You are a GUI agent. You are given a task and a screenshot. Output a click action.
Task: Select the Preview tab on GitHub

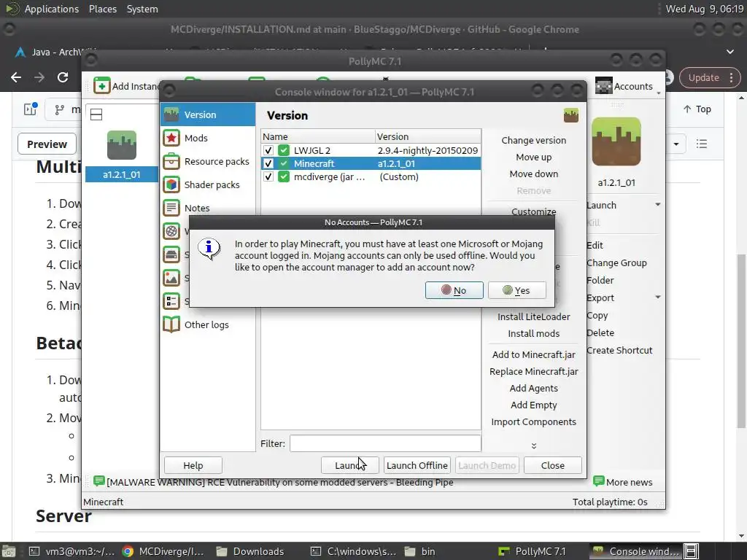pyautogui.click(x=47, y=144)
